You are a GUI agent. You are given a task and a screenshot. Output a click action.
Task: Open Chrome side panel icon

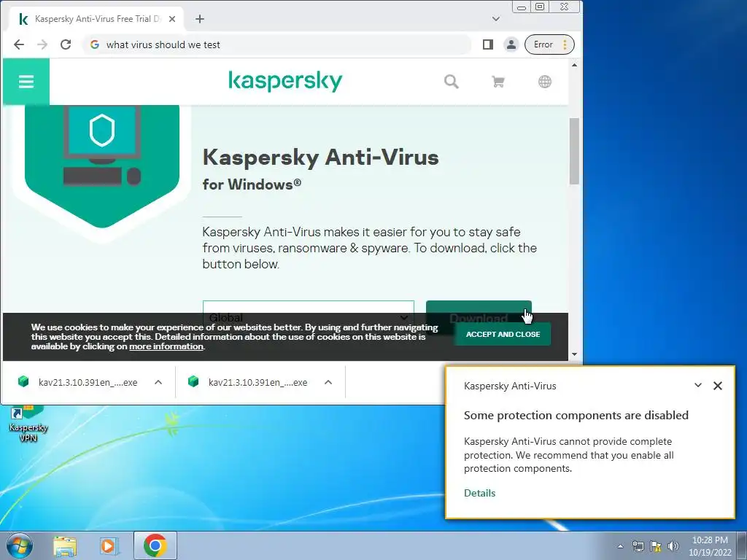pos(487,44)
